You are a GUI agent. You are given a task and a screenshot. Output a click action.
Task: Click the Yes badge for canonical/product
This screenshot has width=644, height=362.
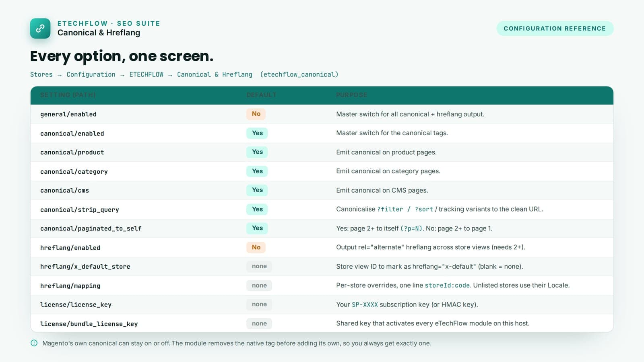pyautogui.click(x=257, y=152)
